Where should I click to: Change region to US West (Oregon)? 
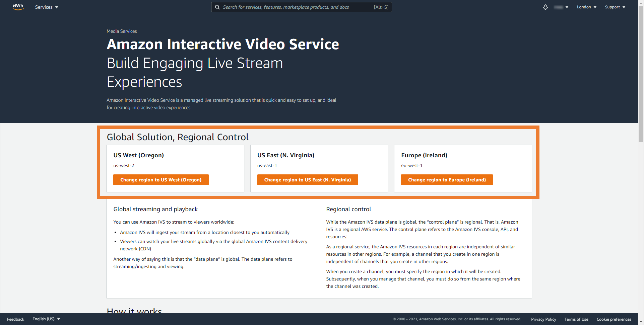(161, 180)
